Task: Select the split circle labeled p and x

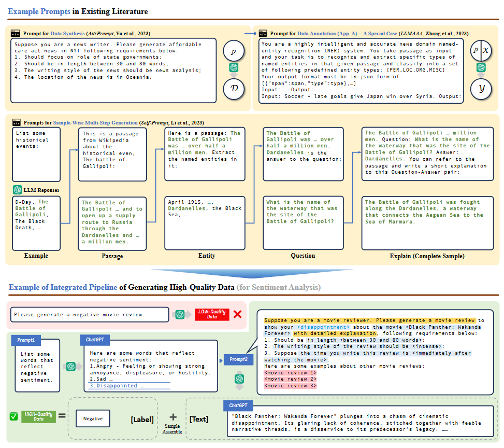Action: click(481, 50)
